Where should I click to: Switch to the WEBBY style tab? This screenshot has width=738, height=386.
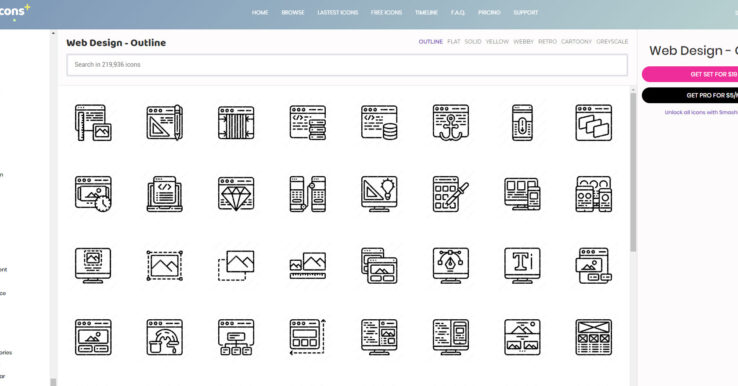coord(523,42)
